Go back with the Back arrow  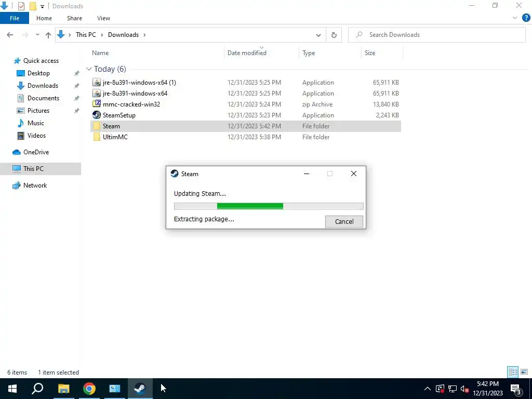click(10, 35)
